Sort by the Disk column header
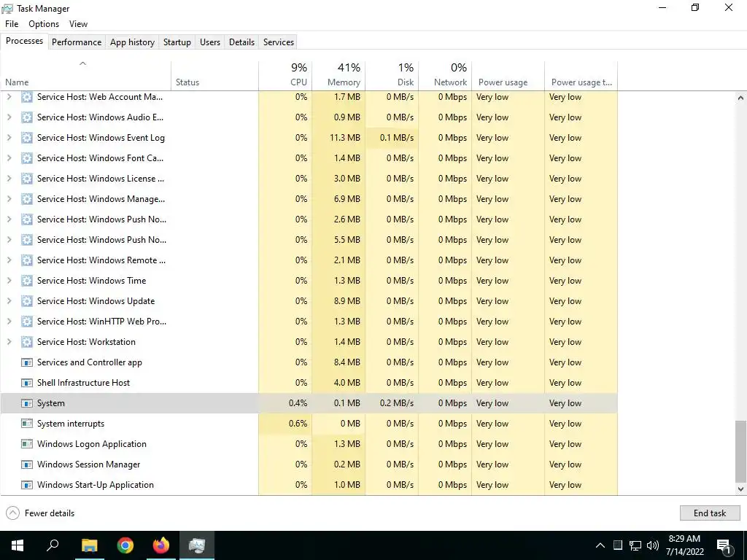This screenshot has width=747, height=560. [392, 75]
